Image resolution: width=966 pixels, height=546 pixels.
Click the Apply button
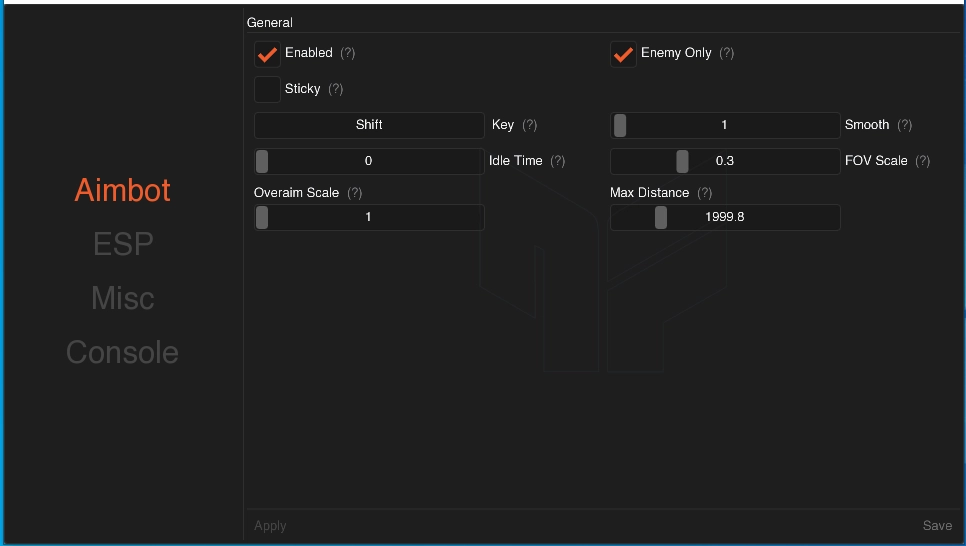270,526
